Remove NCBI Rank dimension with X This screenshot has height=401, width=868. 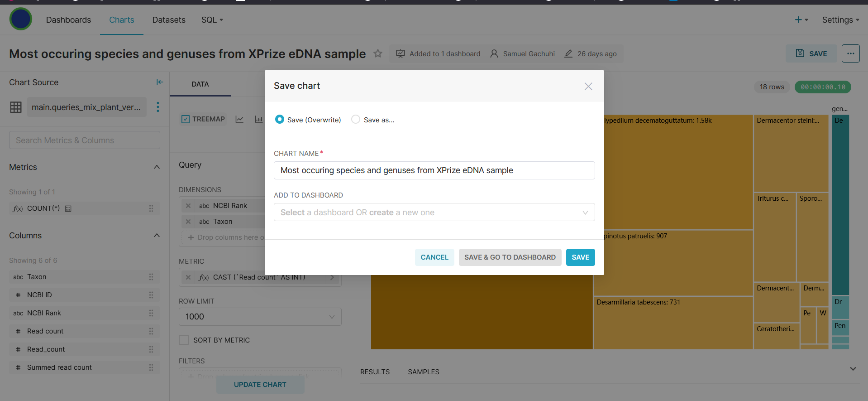188,206
